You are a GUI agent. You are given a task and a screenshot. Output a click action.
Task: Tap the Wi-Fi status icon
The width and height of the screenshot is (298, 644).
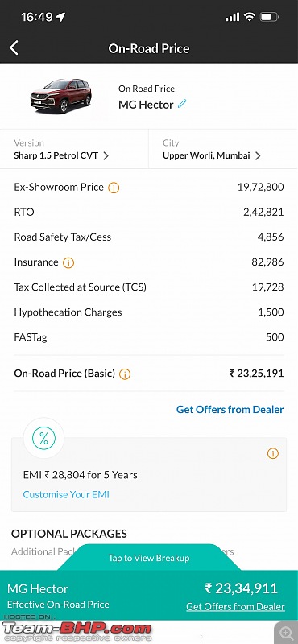(x=249, y=17)
